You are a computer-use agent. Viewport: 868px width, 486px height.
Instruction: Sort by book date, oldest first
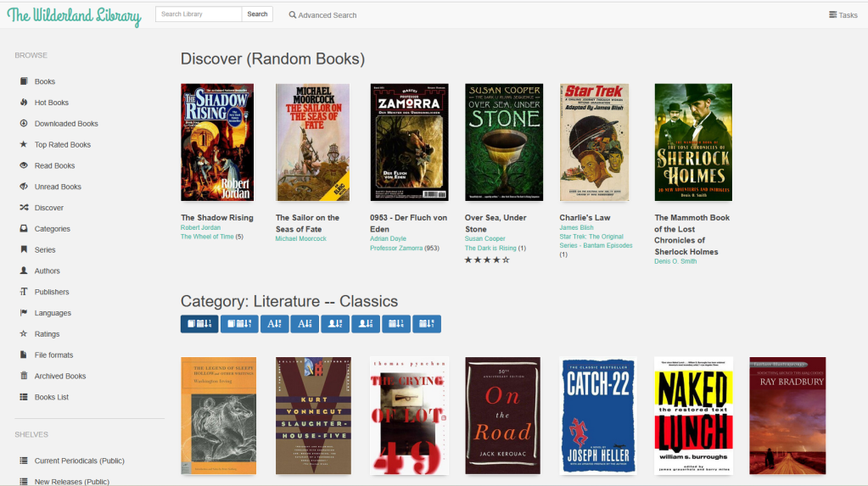[x=239, y=324]
